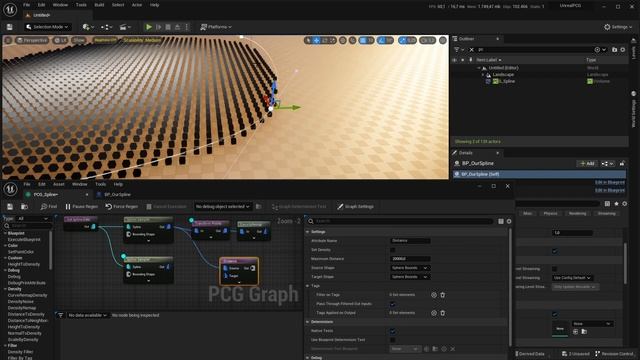
Task: Toggle Pass Through Filtered Out Inputs checkbox
Action: click(x=393, y=304)
